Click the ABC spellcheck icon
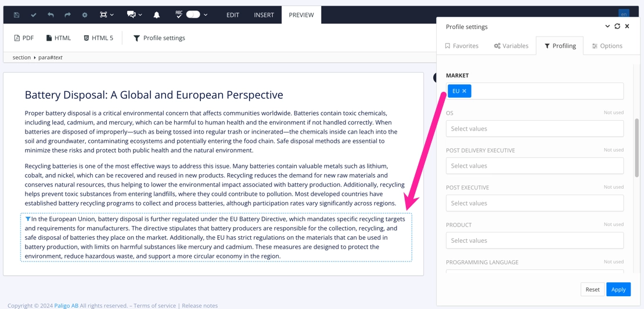Screen dimensions: 644x309 [x=179, y=15]
